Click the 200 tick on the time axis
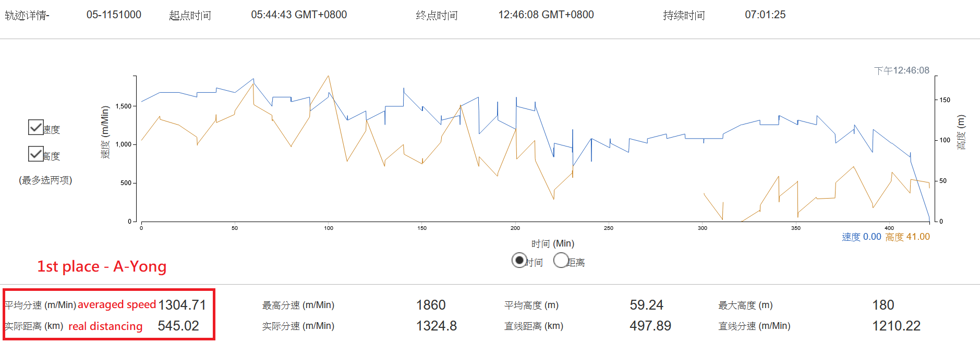The image size is (980, 343). click(x=515, y=228)
